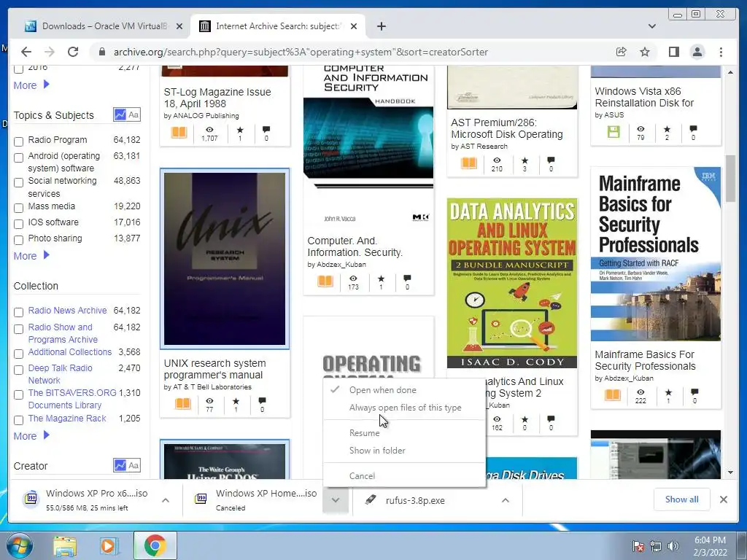Expand More under the year filters
Image resolution: width=747 pixels, height=560 pixels.
[x=31, y=85]
